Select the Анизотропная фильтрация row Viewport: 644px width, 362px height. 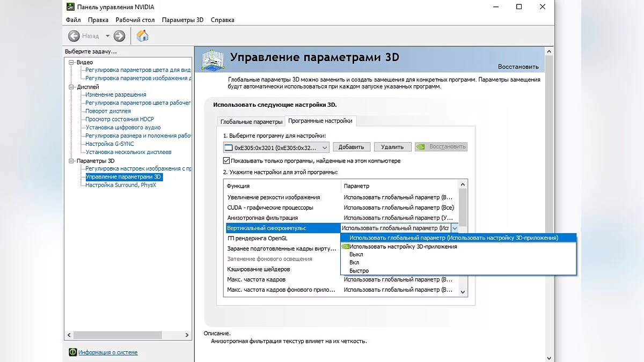coord(341,218)
